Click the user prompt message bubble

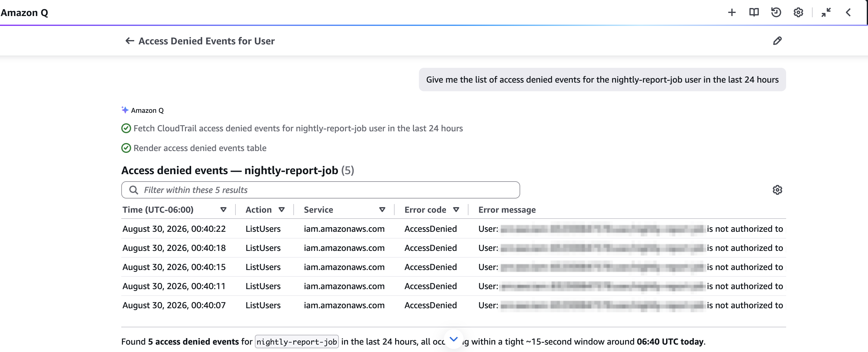602,80
